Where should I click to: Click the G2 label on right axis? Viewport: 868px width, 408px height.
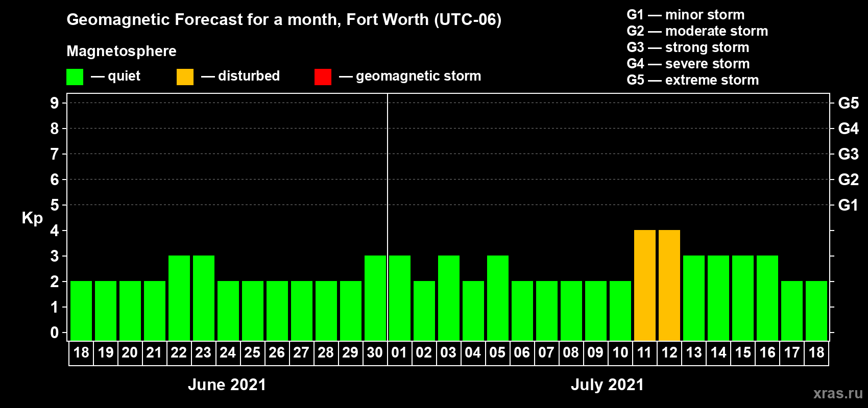[849, 180]
